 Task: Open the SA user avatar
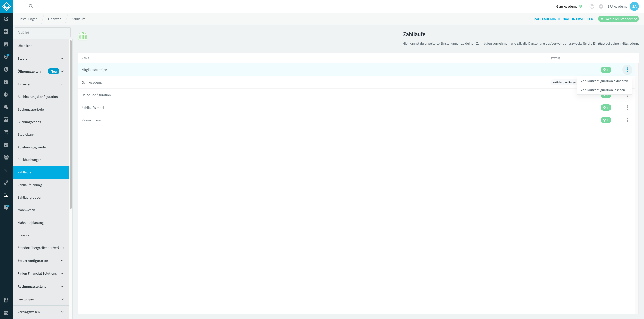(x=634, y=6)
